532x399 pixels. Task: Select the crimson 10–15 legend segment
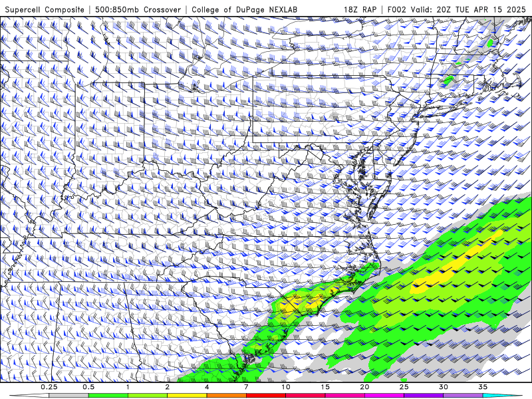point(305,396)
